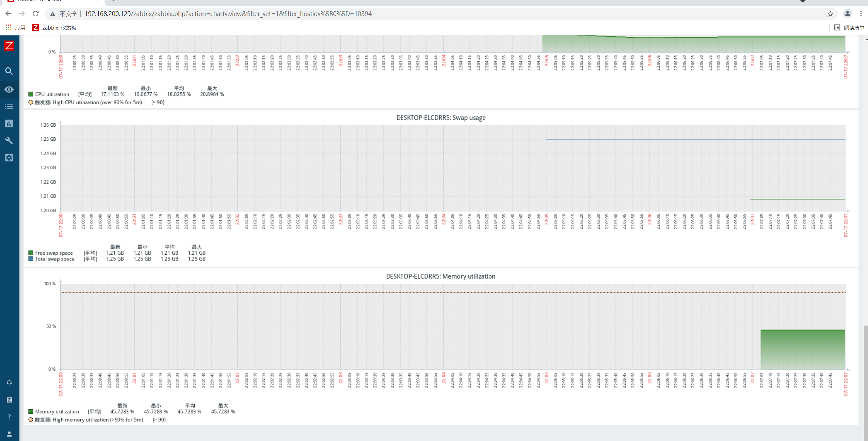868x441 pixels.
Task: Open the 应用 apps shortcut
Action: [16, 28]
